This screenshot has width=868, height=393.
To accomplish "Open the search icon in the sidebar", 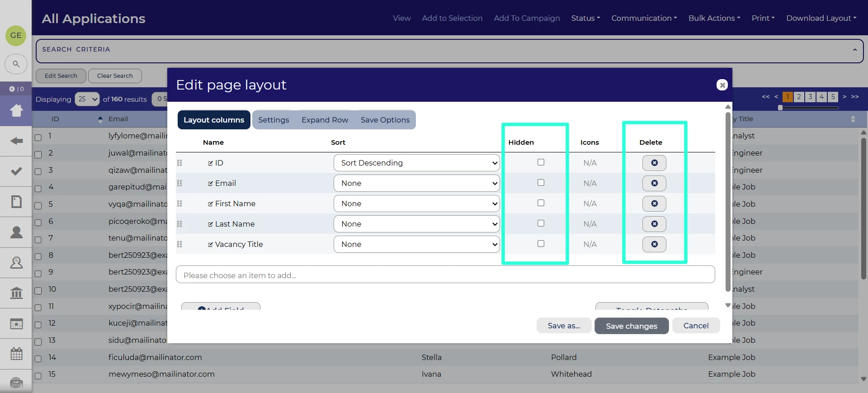I will pyautogui.click(x=16, y=64).
